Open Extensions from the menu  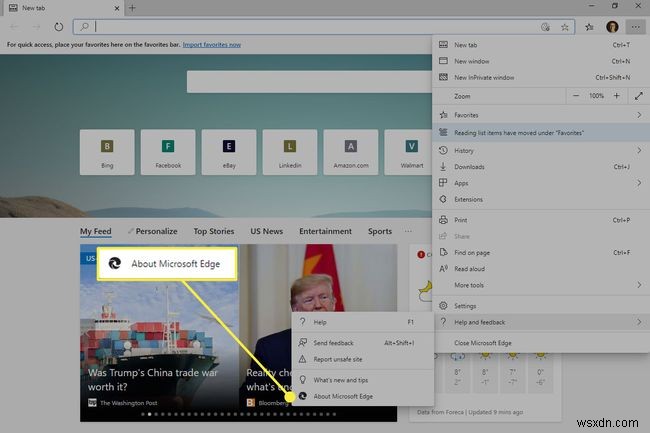pyautogui.click(x=541, y=199)
